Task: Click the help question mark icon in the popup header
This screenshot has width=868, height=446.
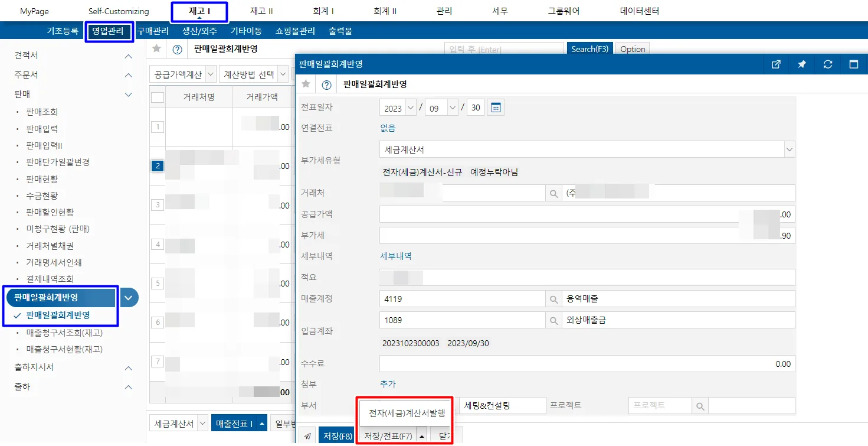Action: (326, 85)
